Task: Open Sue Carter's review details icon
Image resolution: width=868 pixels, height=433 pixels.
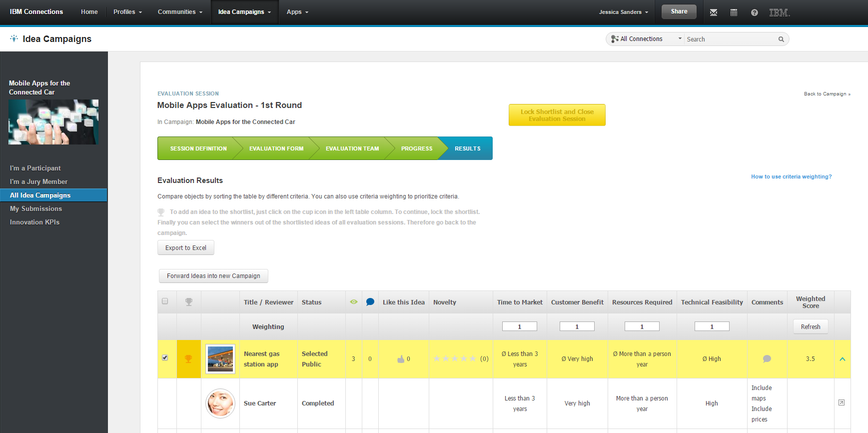Action: click(x=842, y=402)
